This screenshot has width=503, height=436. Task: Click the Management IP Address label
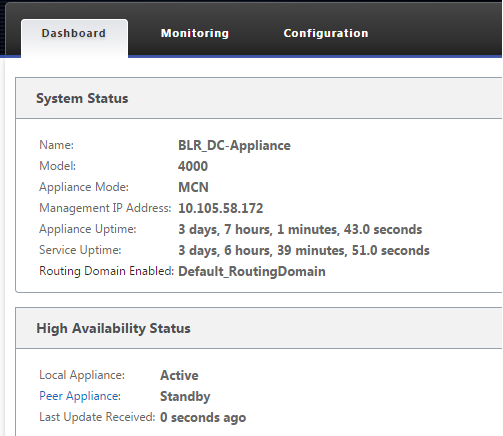point(105,208)
